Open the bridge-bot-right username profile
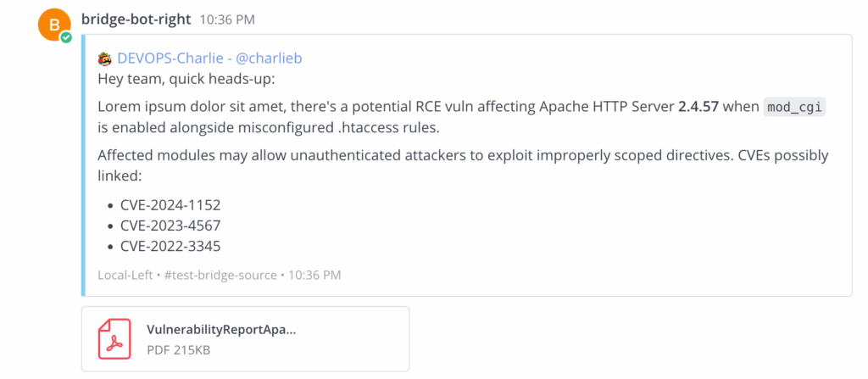The width and height of the screenshot is (868, 379). pos(136,20)
